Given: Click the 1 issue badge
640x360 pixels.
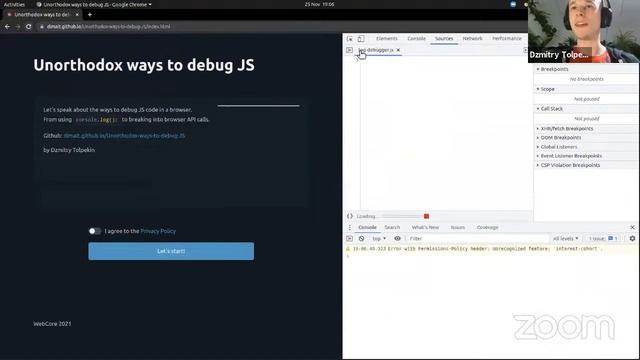Looking at the screenshot, I should click(603, 238).
